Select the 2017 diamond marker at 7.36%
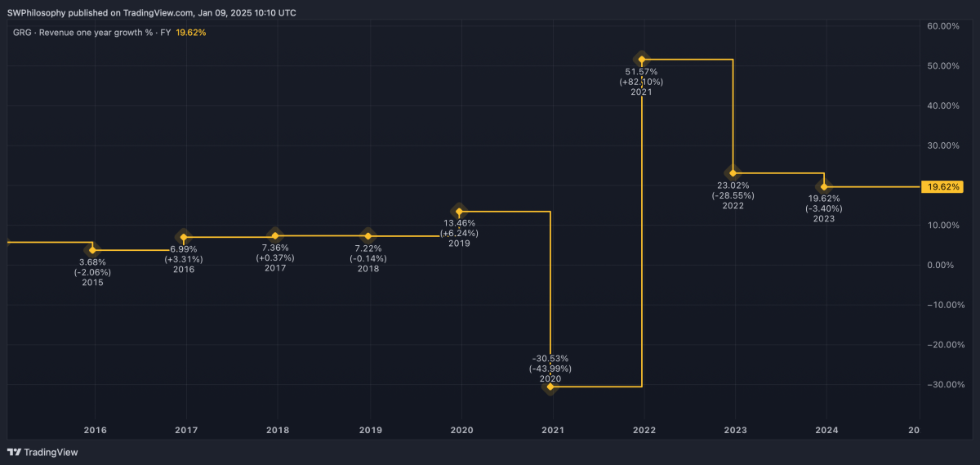The height and width of the screenshot is (465, 980). point(275,235)
